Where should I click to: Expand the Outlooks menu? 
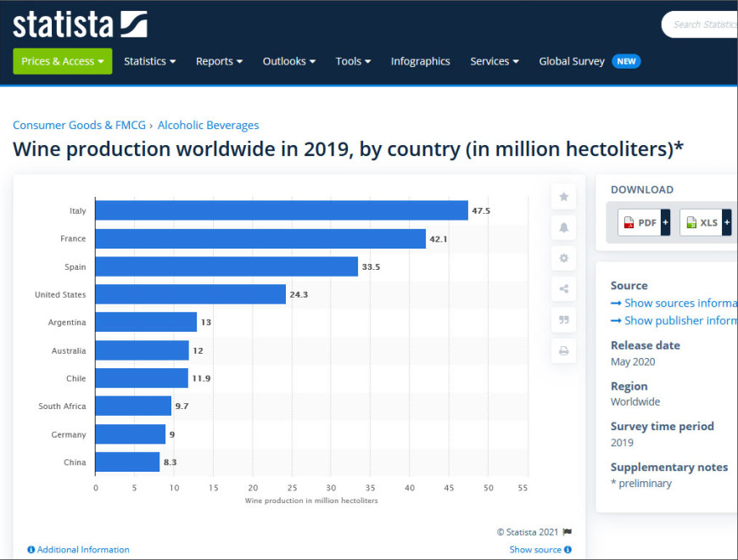click(289, 61)
